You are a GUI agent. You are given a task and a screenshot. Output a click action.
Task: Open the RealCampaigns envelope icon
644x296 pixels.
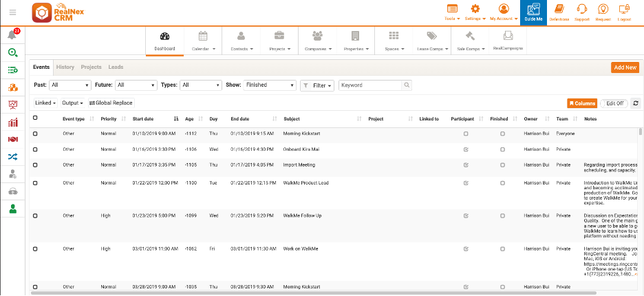(508, 36)
